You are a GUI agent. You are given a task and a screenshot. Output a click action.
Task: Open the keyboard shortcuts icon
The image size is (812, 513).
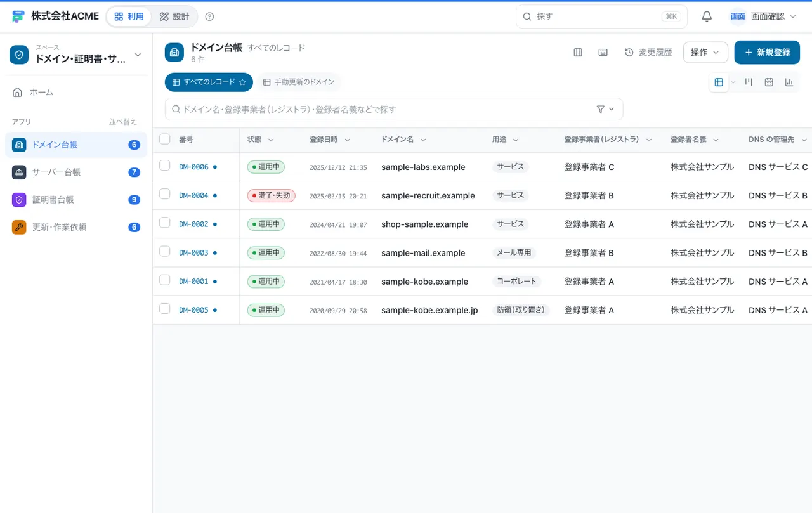[x=603, y=53]
